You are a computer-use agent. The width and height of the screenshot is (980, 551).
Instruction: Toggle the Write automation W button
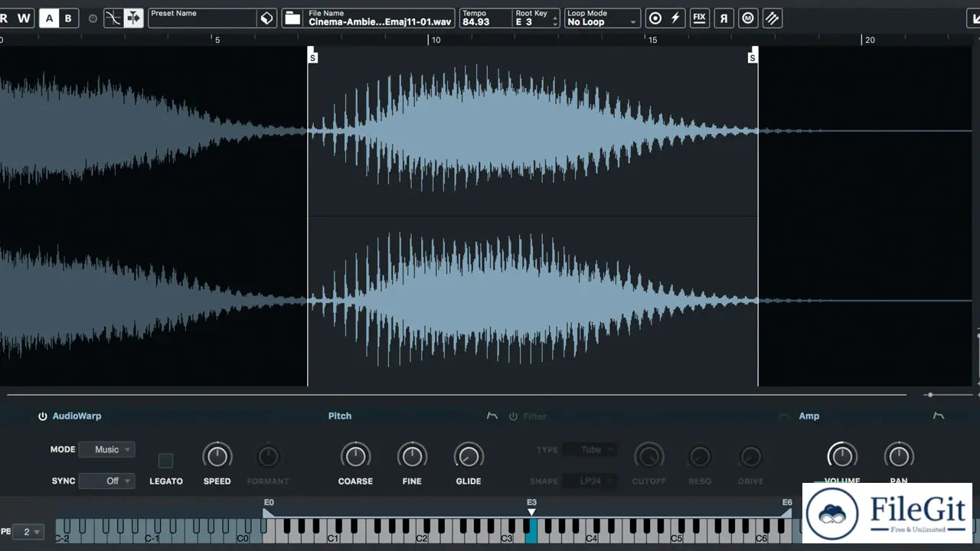[24, 18]
